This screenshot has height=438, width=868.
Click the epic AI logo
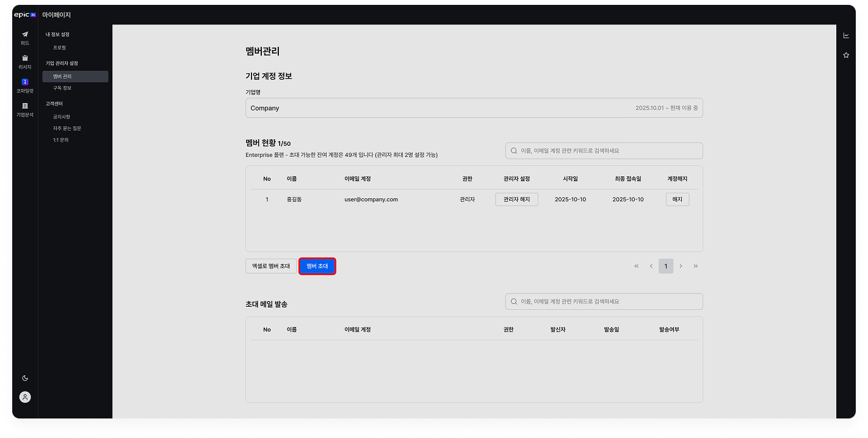pyautogui.click(x=25, y=15)
